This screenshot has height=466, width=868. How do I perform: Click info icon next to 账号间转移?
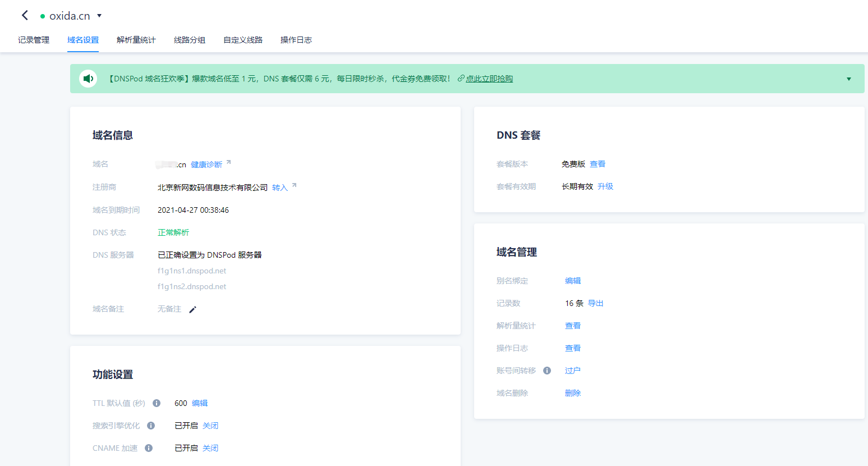(x=547, y=371)
